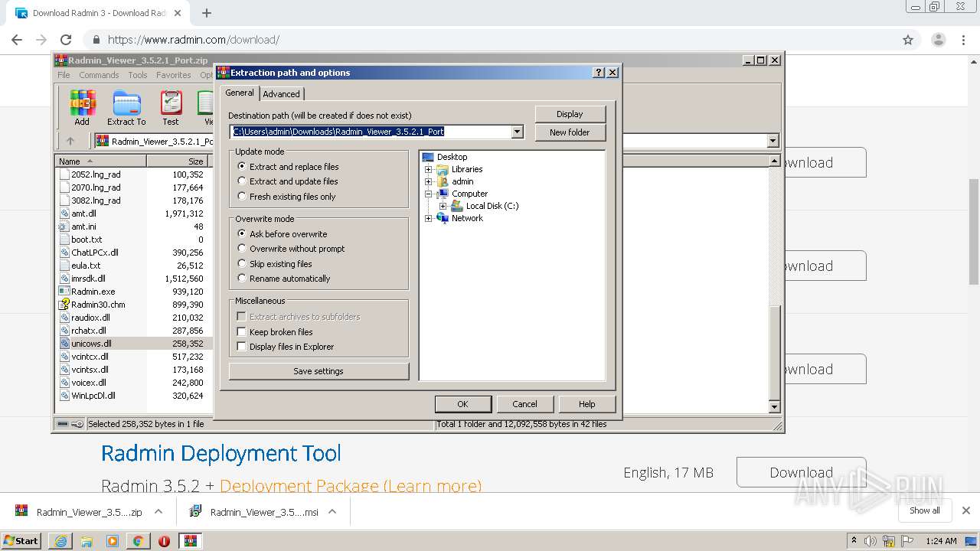Select Extract and replace files option

click(x=286, y=167)
